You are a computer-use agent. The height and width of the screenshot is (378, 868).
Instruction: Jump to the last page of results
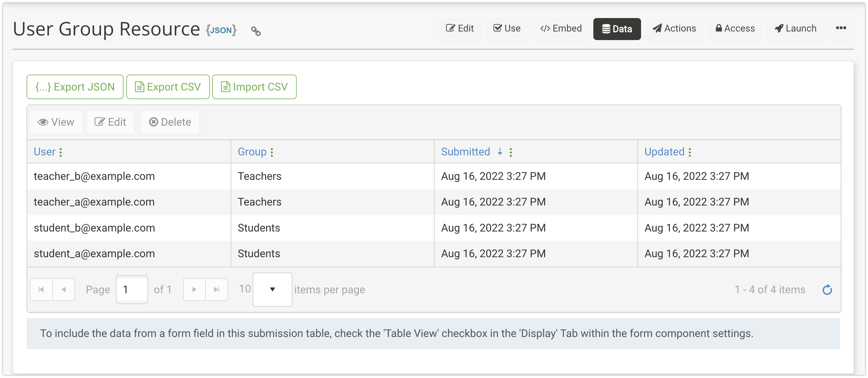(217, 290)
